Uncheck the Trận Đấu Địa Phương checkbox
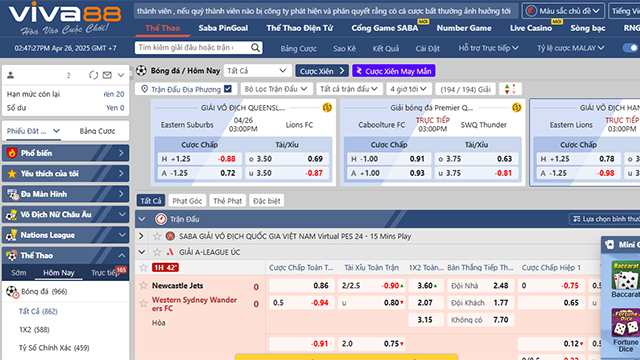640x360 pixels. pyautogui.click(x=228, y=89)
